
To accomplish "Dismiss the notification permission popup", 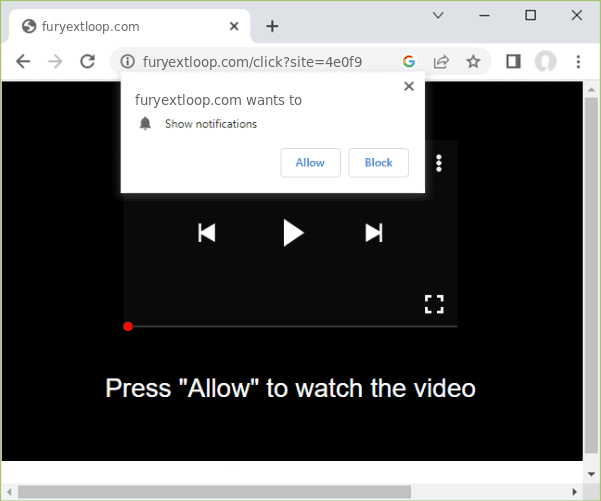I will [x=408, y=87].
